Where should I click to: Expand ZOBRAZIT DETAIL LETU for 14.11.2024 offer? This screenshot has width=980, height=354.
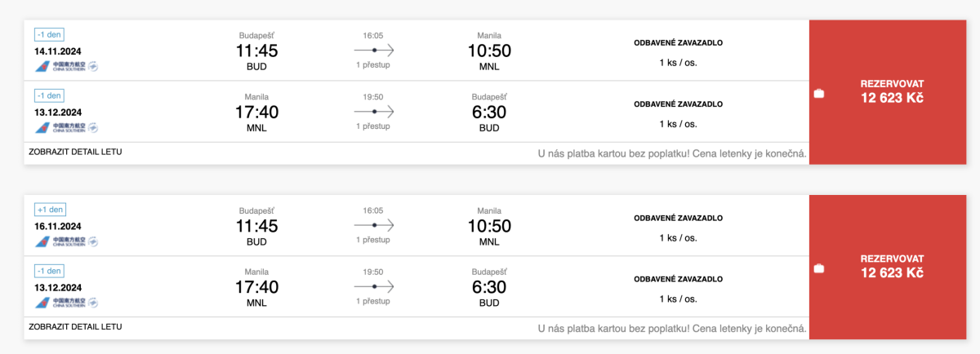click(75, 152)
